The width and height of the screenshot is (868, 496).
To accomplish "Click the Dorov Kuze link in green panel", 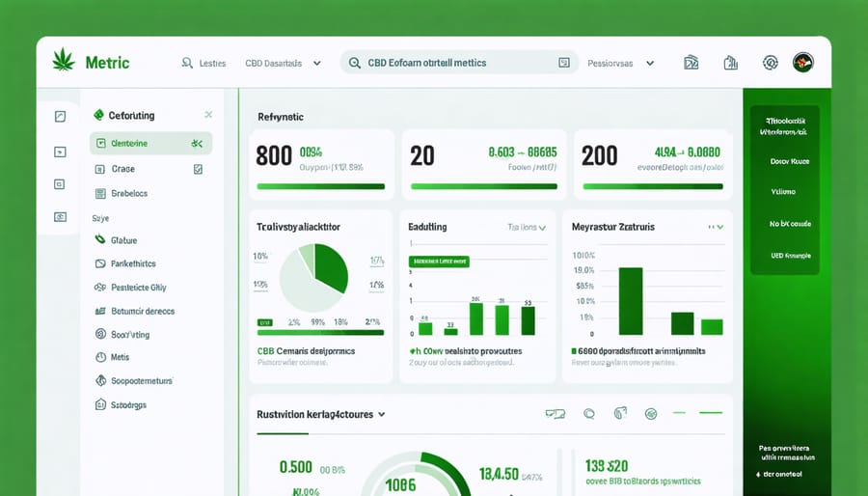I will [x=789, y=162].
